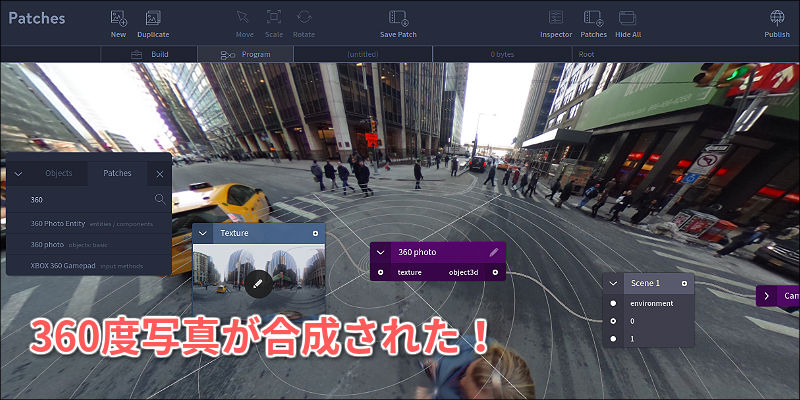800x400 pixels.
Task: Click the 360 photo node title
Action: coord(417,252)
